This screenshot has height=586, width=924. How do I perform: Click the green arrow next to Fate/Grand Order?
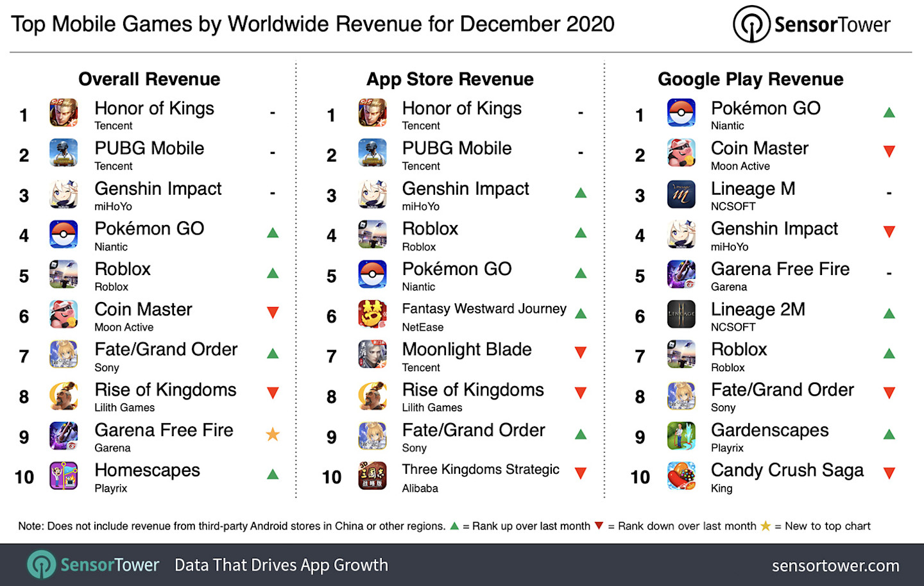click(x=273, y=353)
